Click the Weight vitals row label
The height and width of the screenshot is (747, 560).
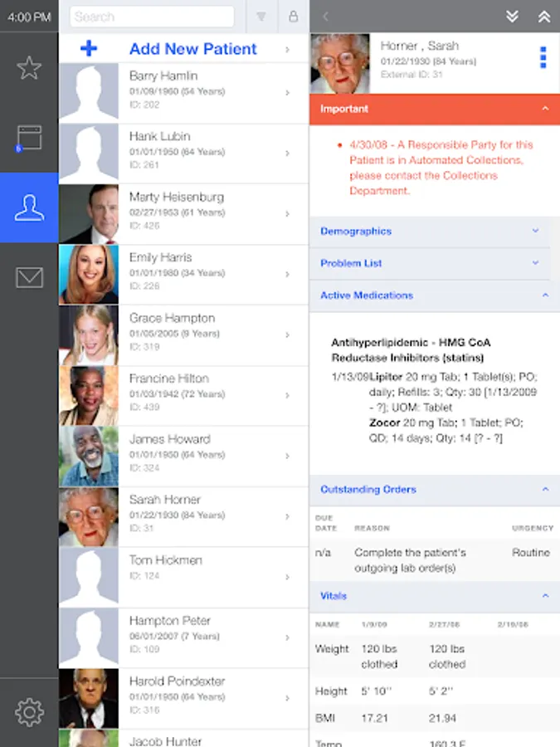[332, 649]
